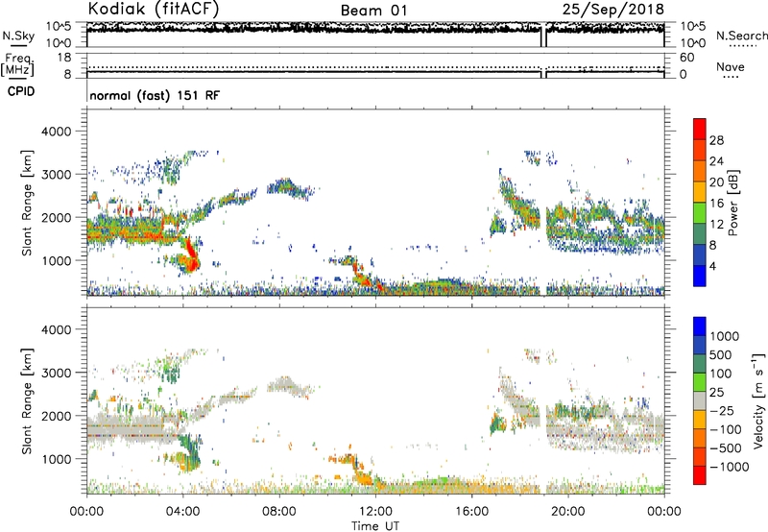768x532 pixels.
Task: Click the '500' velocity colorbar tick value
Action: click(x=721, y=355)
